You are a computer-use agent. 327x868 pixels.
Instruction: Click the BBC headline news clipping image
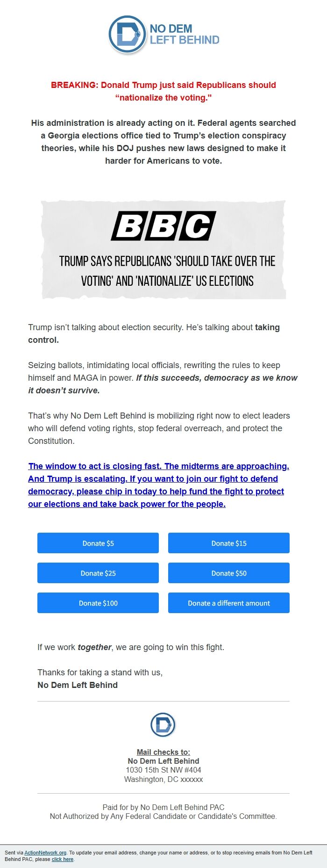(164, 249)
